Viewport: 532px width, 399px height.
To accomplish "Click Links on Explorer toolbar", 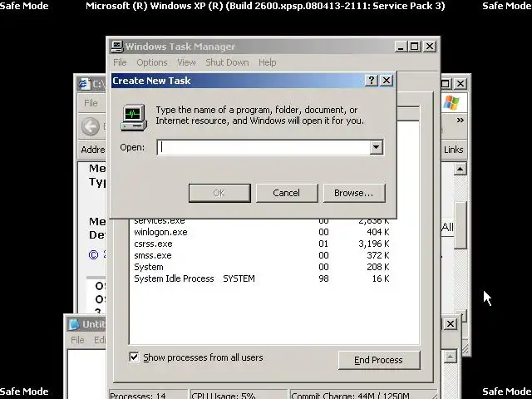I will point(453,150).
